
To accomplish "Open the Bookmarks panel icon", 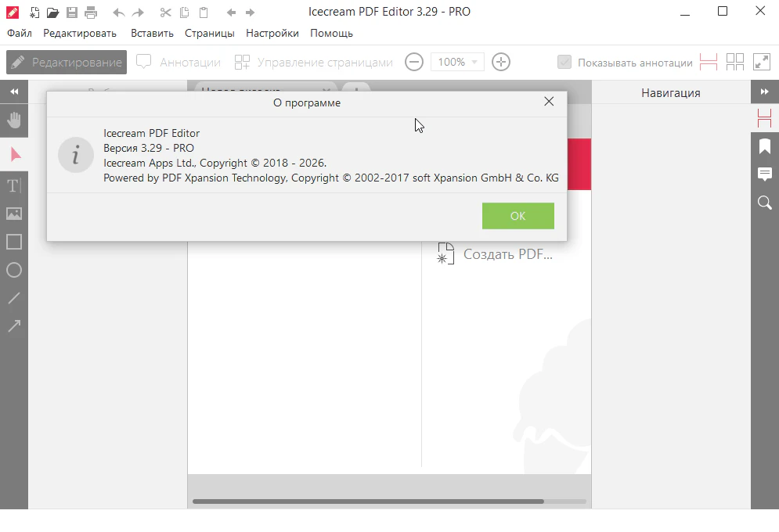I will tap(765, 146).
